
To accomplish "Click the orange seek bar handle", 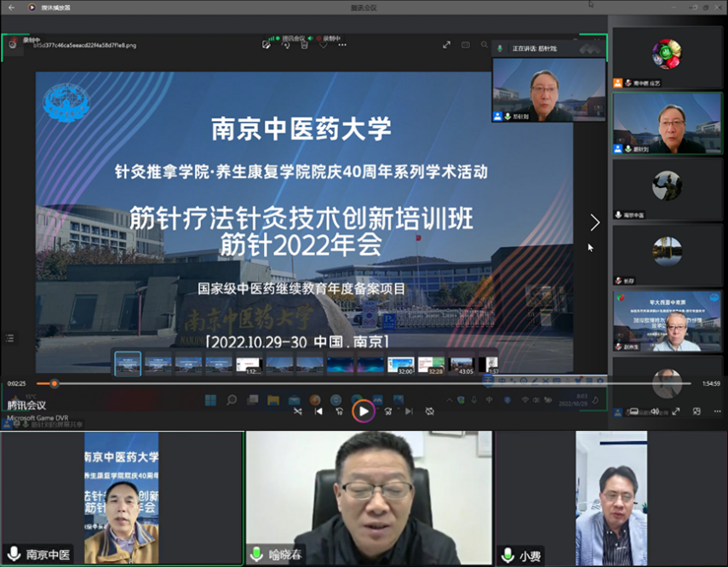I will 54,384.
